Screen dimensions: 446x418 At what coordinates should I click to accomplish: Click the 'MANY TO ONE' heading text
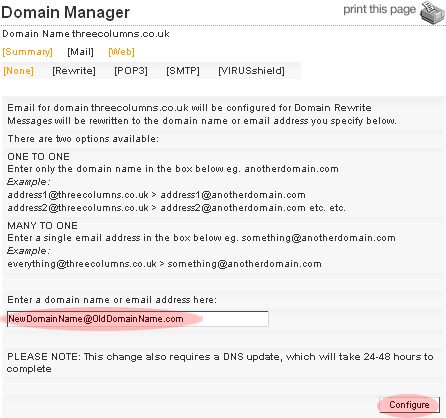42,226
